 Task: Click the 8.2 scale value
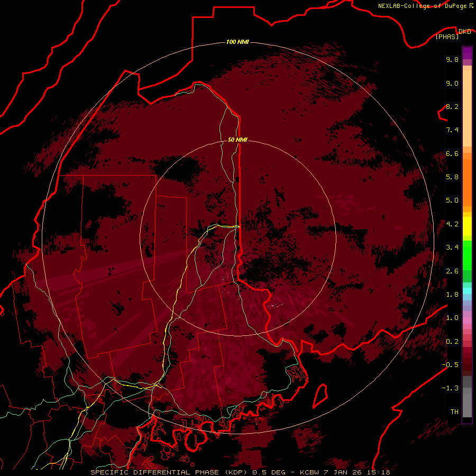click(452, 106)
